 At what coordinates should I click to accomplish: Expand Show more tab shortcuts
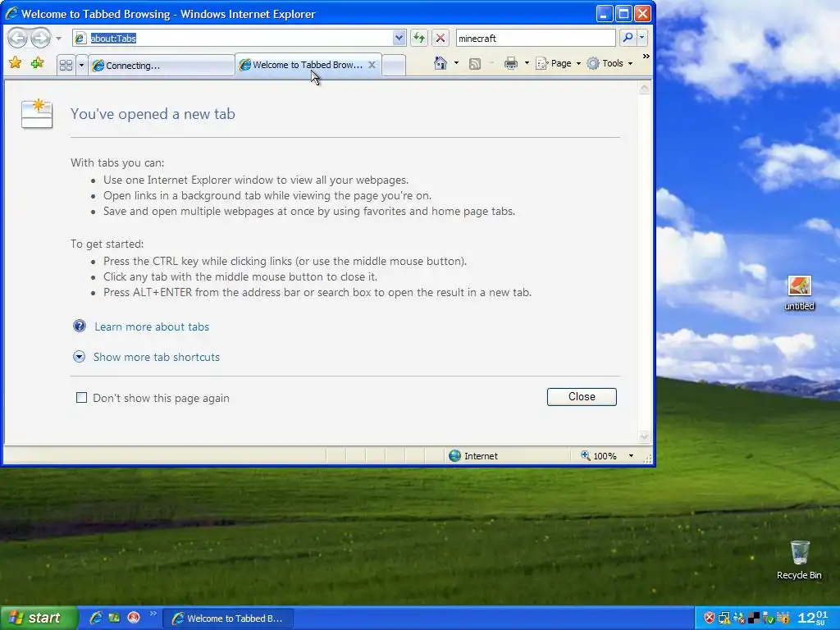click(x=157, y=357)
